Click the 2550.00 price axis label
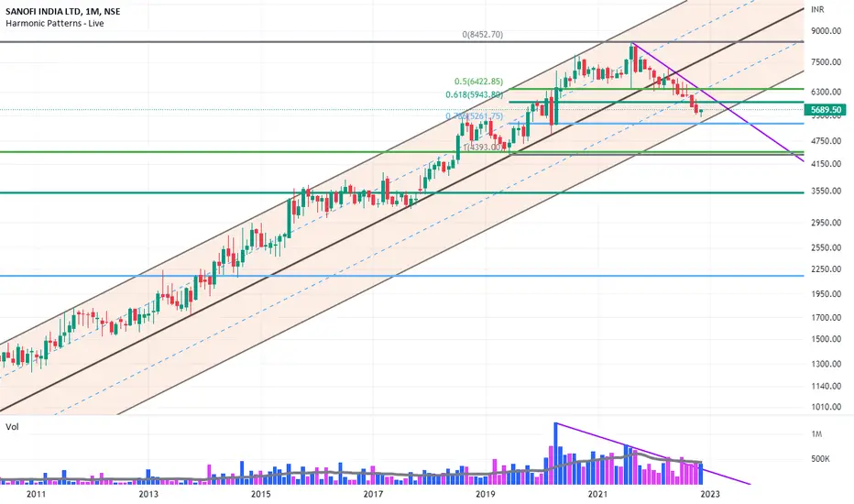This screenshot has width=854, height=504. tap(826, 248)
